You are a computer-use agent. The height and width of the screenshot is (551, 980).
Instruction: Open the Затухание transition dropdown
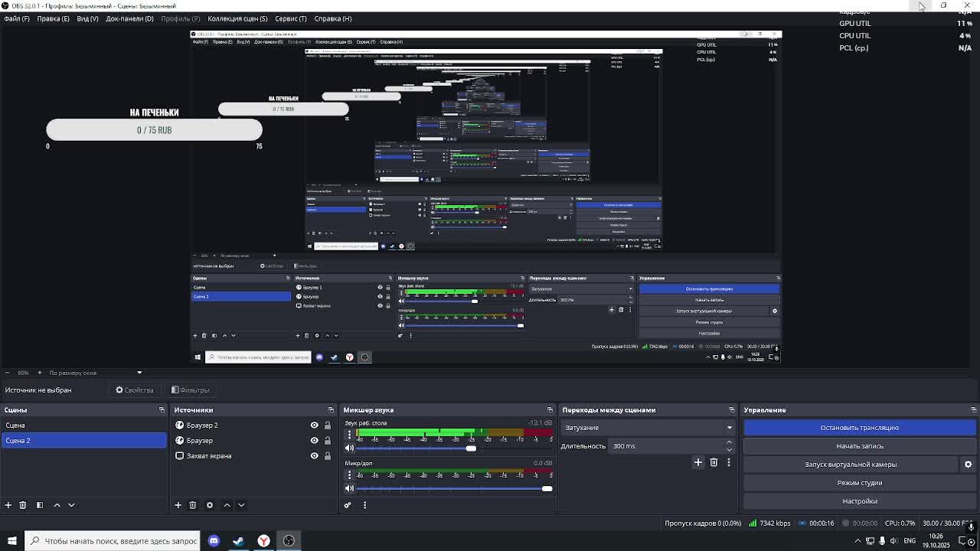(648, 428)
